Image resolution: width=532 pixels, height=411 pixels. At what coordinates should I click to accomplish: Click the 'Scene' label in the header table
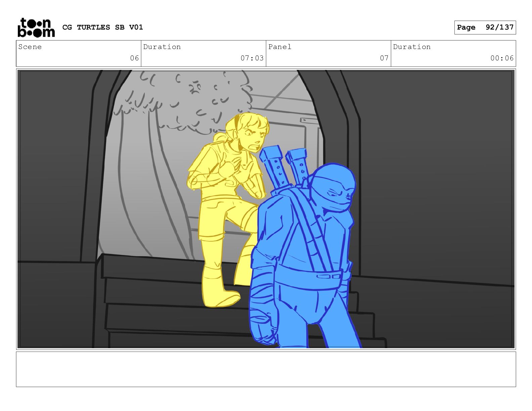30,47
